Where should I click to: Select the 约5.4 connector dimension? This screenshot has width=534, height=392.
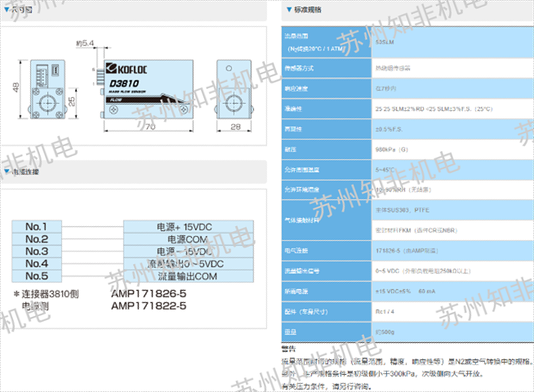[85, 43]
